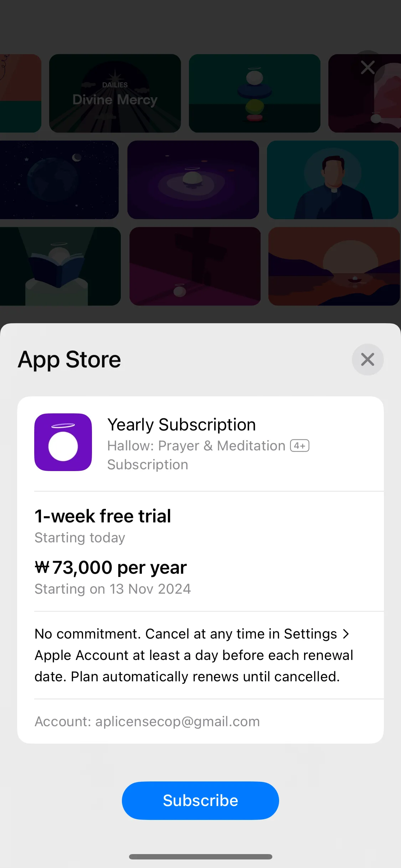Open the Dailies Divine Mercy card

(115, 93)
